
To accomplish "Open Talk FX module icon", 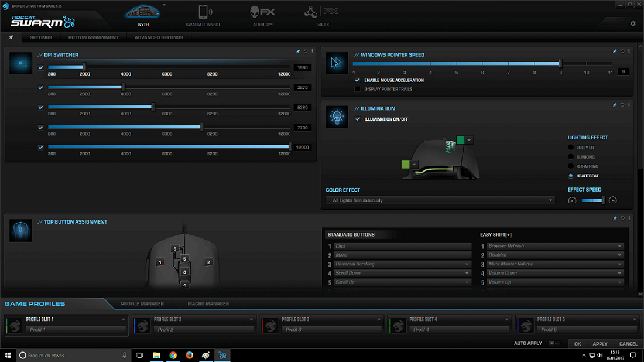I will [x=321, y=12].
